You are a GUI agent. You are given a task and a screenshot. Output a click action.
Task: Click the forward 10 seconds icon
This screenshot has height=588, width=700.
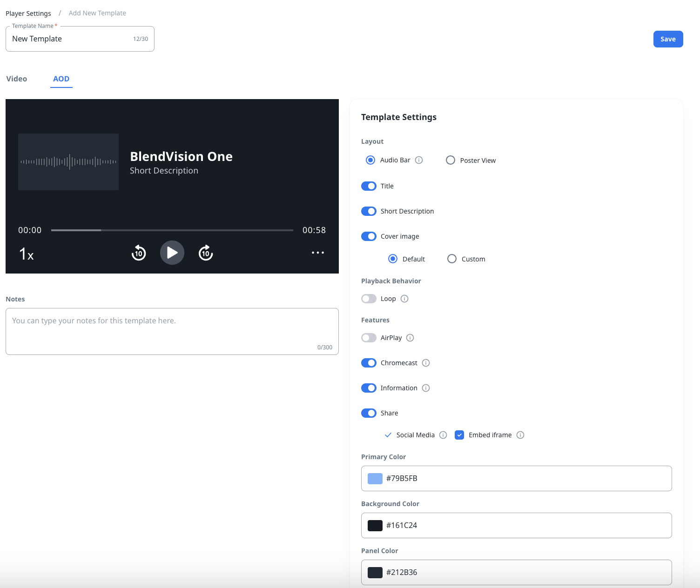tap(206, 253)
